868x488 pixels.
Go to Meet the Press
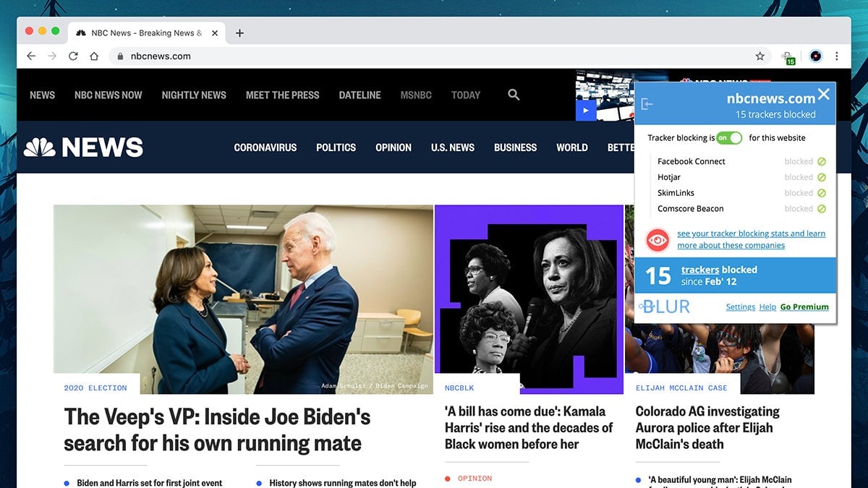point(282,95)
